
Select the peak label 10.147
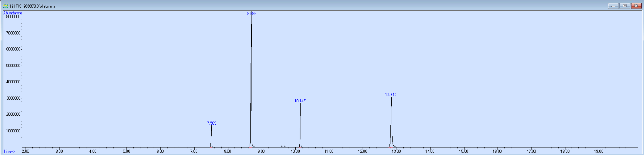pyautogui.click(x=300, y=101)
